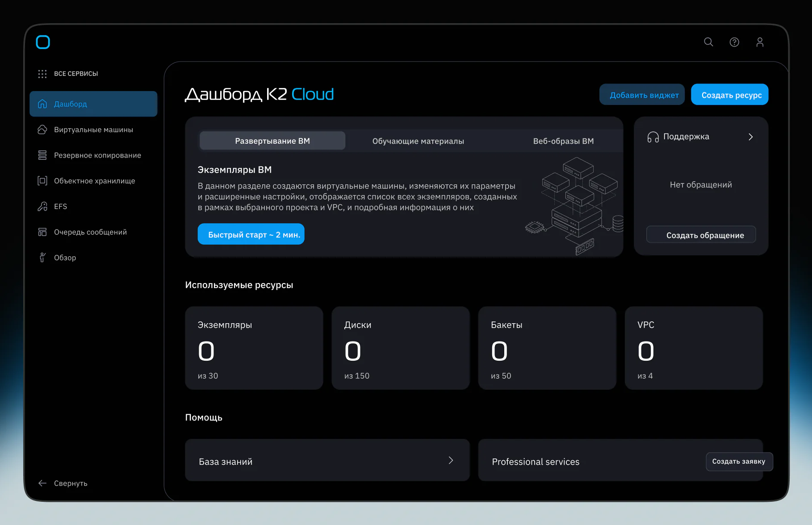The image size is (812, 525).
Task: Select Дашборд in the sidebar
Action: (93, 104)
